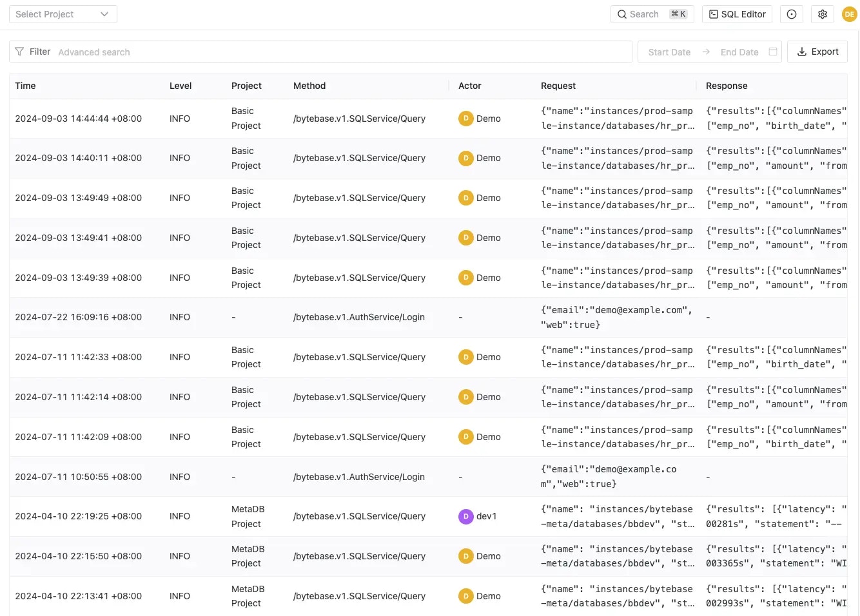Open the Start Date picker
Image resolution: width=860 pixels, height=616 pixels.
(x=669, y=52)
